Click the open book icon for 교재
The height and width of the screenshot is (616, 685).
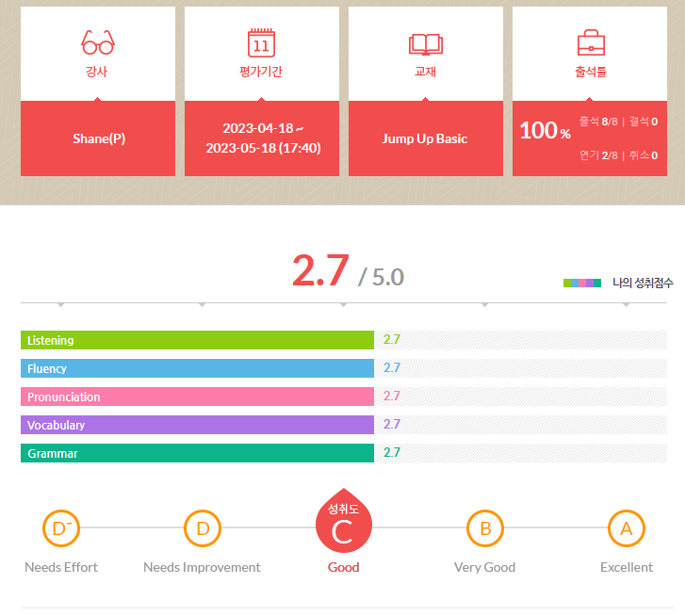pos(425,43)
